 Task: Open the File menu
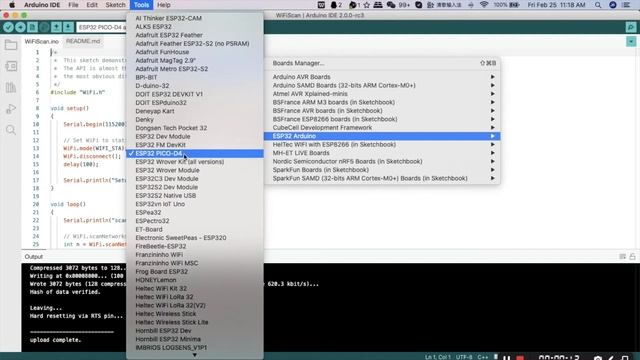pos(73,5)
